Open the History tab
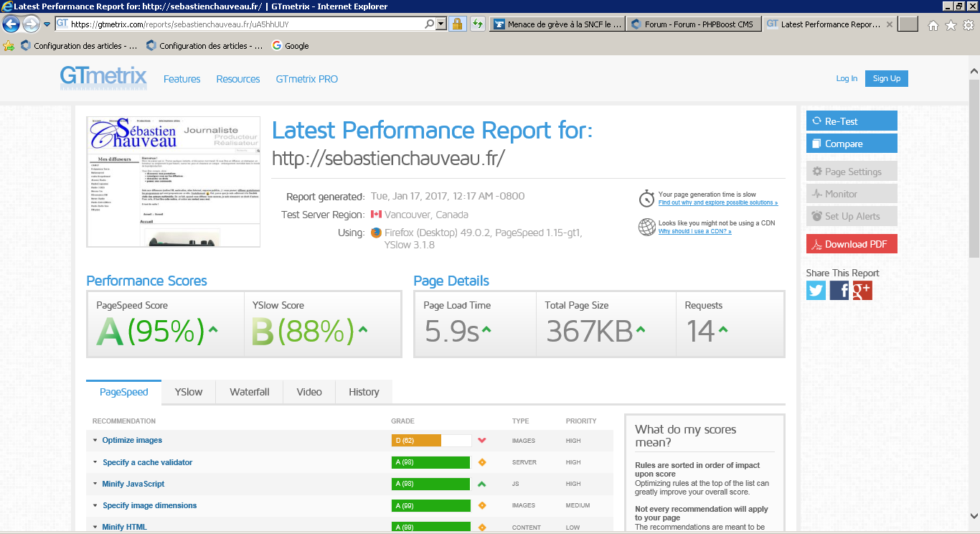980x534 pixels. pyautogui.click(x=364, y=392)
